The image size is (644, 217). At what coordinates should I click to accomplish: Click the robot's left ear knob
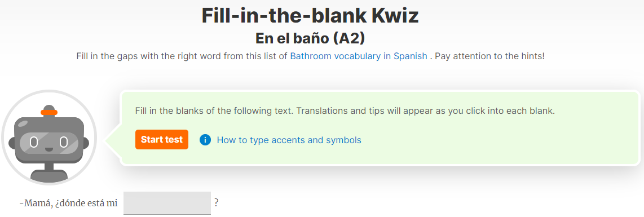coord(12,144)
